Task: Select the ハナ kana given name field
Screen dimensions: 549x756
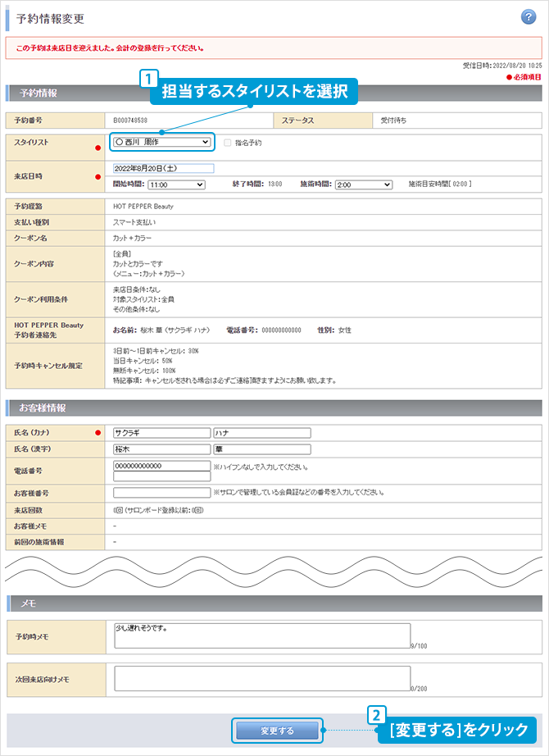Action: (x=261, y=433)
